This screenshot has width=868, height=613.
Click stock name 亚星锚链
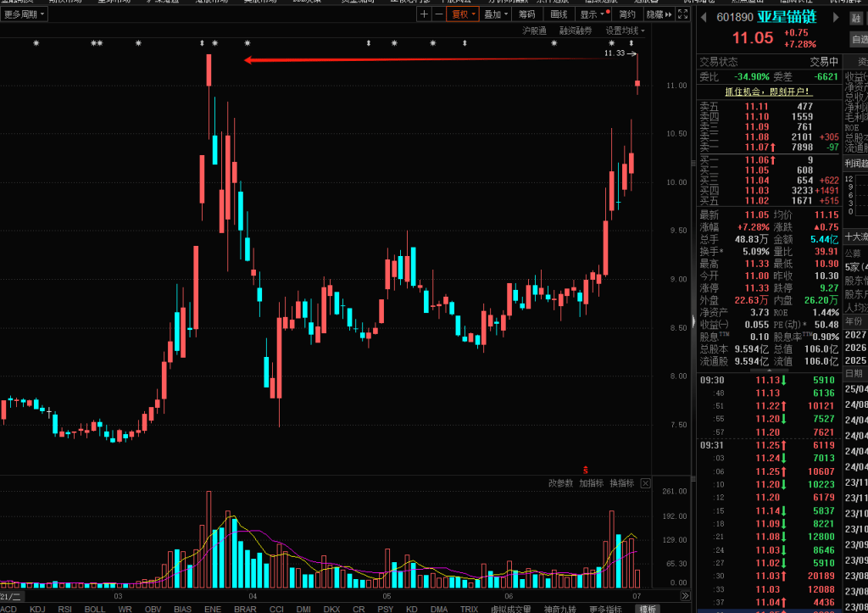(x=787, y=17)
